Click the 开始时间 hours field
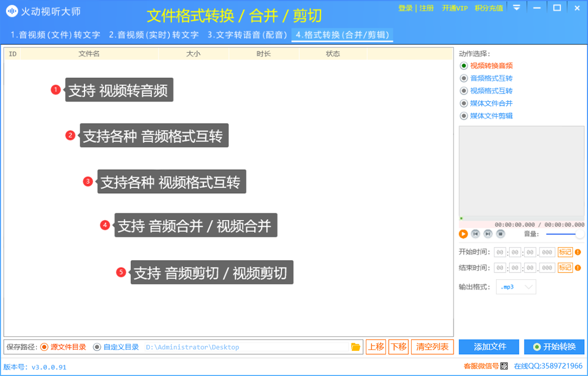Screen dimensions: 588x376 click(500, 252)
